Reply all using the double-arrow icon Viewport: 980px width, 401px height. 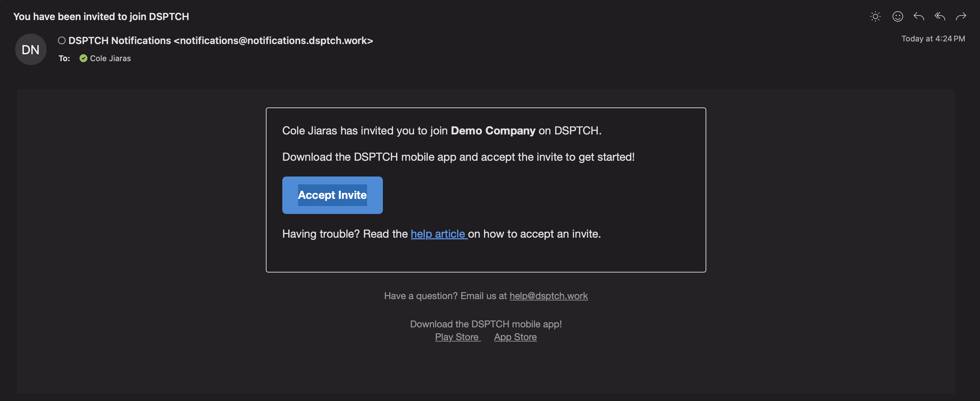pos(940,16)
